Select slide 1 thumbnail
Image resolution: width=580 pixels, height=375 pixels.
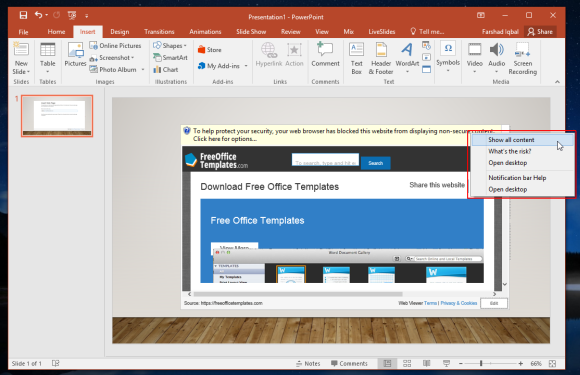tap(57, 116)
